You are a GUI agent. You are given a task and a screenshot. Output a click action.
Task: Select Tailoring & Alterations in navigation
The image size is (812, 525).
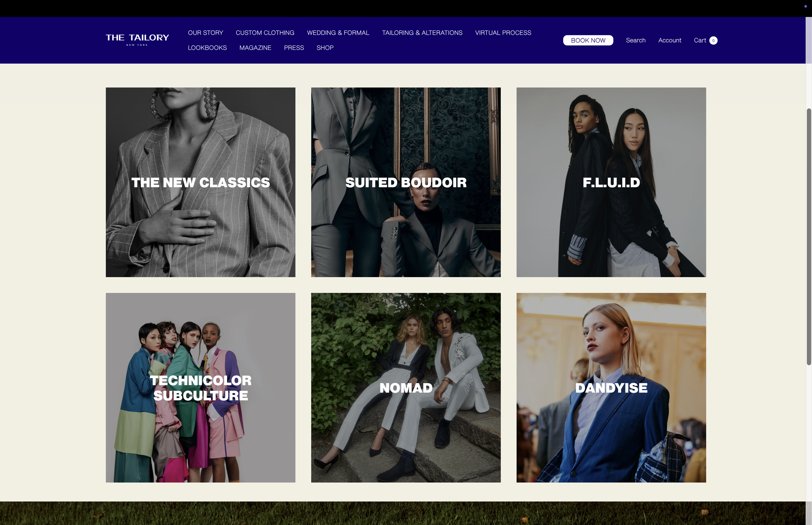(x=422, y=33)
